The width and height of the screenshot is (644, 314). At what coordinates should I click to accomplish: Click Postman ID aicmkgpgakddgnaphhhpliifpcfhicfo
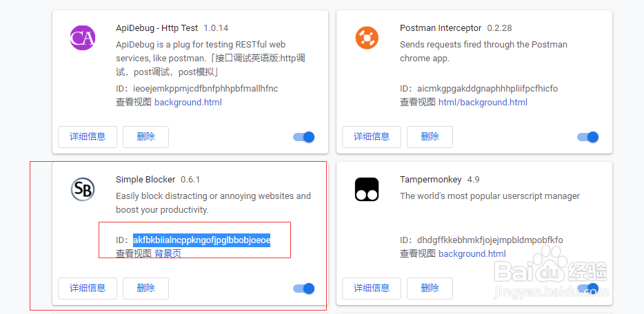click(x=487, y=89)
